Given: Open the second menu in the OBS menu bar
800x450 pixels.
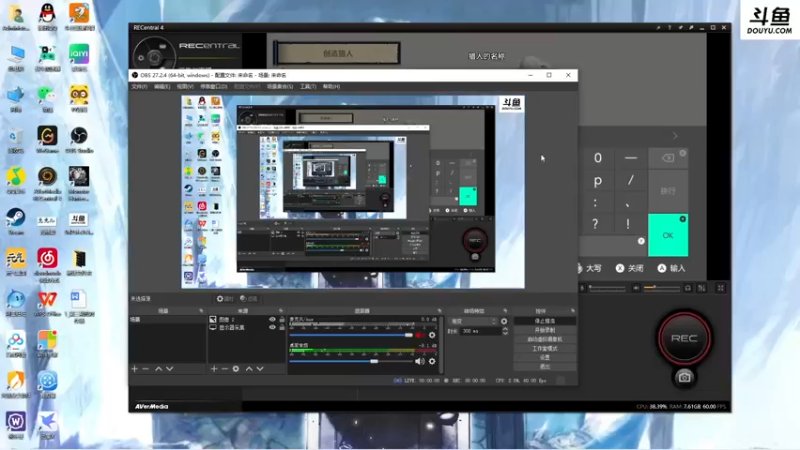Looking at the screenshot, I should [162, 87].
